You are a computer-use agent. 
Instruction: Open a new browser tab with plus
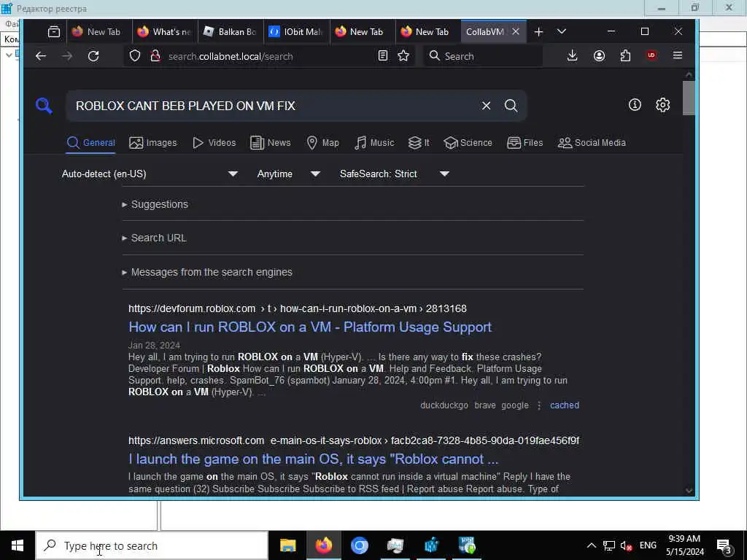click(x=538, y=32)
